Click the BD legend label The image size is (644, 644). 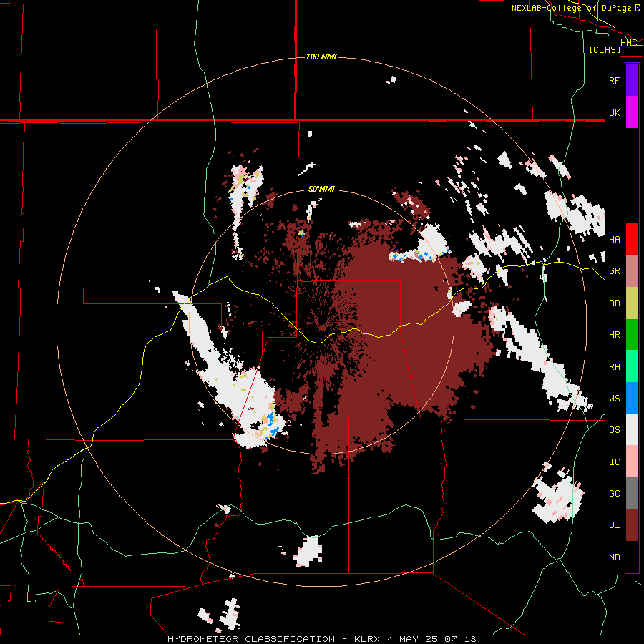[x=614, y=303]
